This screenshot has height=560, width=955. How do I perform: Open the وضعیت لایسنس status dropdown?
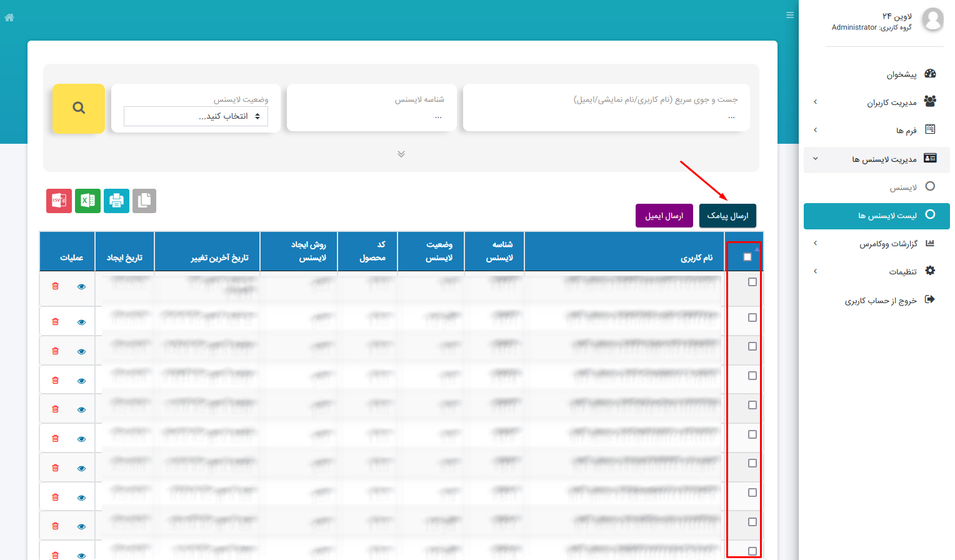(196, 116)
